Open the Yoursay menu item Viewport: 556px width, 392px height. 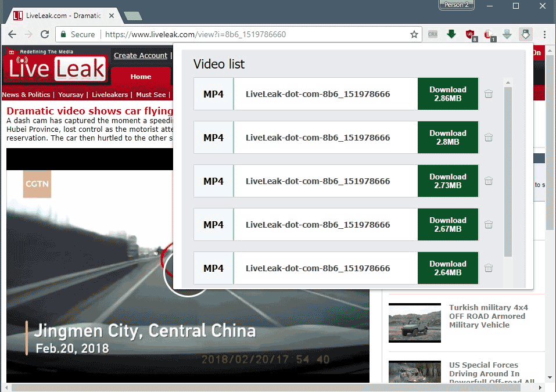71,95
